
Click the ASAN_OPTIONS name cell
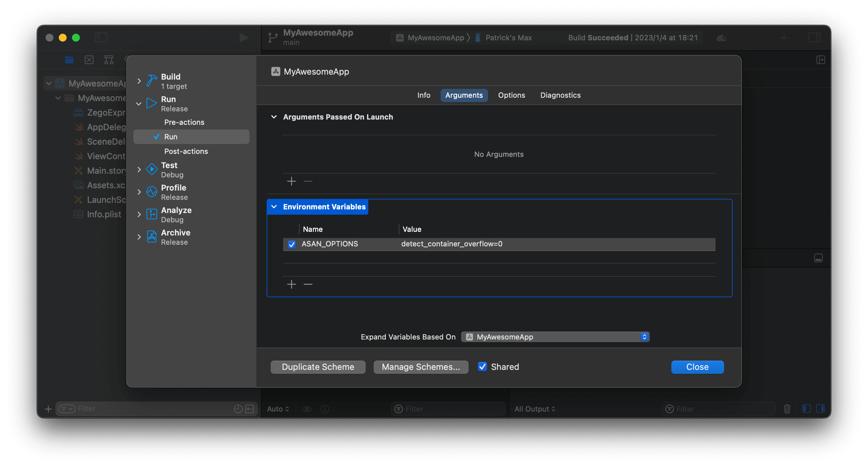tap(330, 244)
